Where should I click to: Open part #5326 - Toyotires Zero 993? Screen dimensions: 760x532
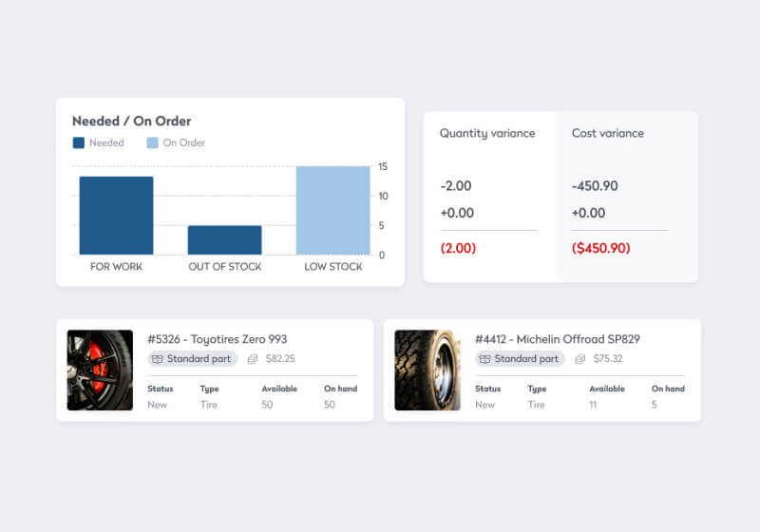coord(218,339)
